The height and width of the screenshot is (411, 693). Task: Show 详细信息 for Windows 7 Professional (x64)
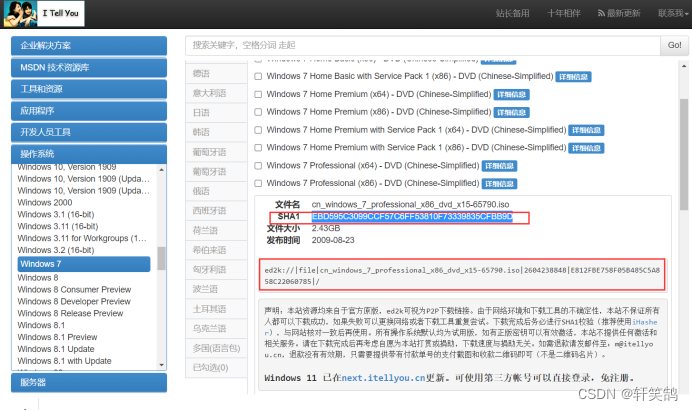499,166
